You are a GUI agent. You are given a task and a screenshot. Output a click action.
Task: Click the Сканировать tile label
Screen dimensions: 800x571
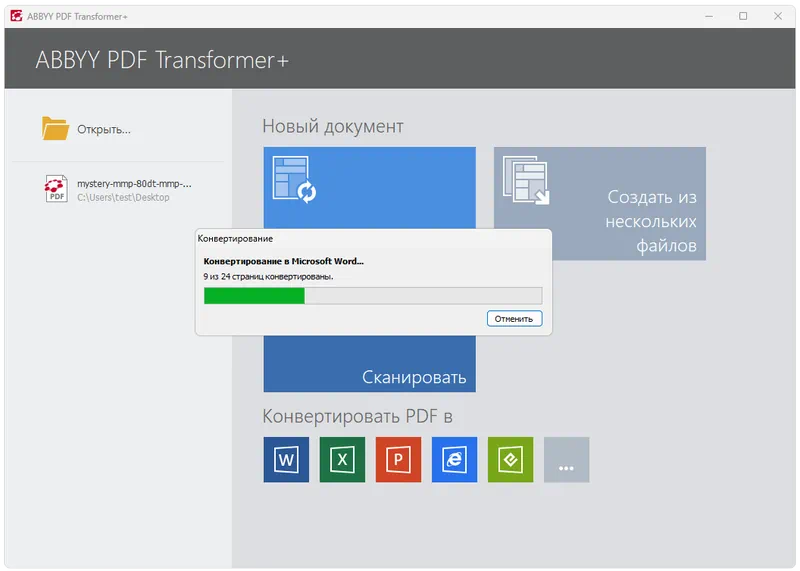(x=414, y=377)
